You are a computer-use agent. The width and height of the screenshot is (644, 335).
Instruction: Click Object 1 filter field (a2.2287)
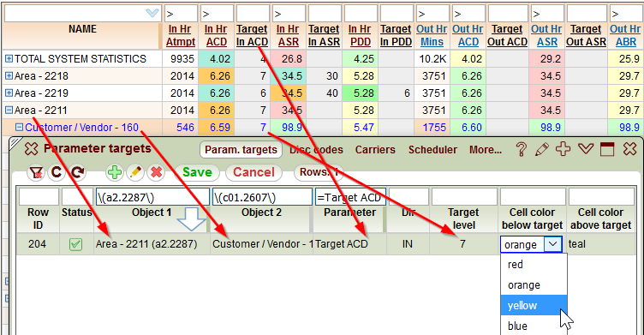click(x=152, y=197)
